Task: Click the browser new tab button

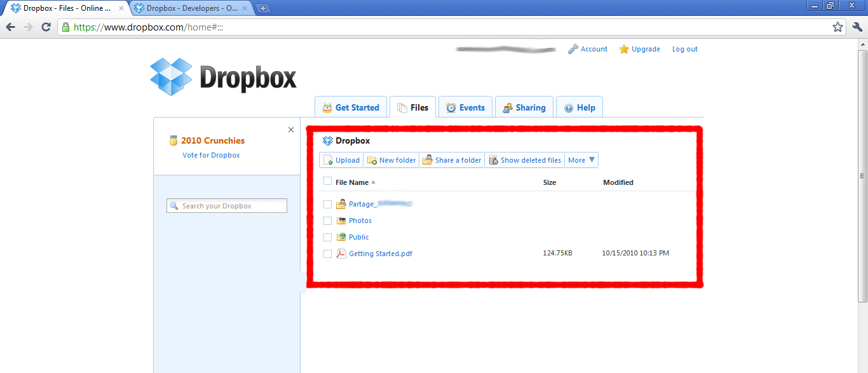Action: pyautogui.click(x=263, y=8)
